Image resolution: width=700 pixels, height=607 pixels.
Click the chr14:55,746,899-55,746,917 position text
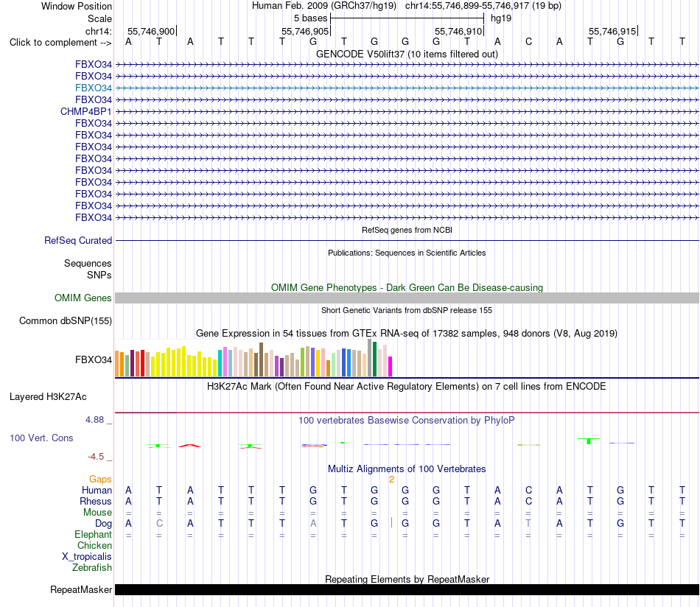[x=483, y=6]
